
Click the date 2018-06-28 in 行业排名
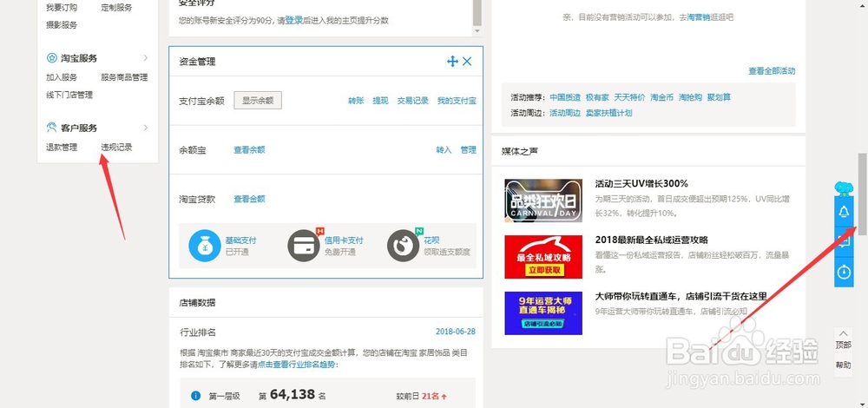point(456,332)
